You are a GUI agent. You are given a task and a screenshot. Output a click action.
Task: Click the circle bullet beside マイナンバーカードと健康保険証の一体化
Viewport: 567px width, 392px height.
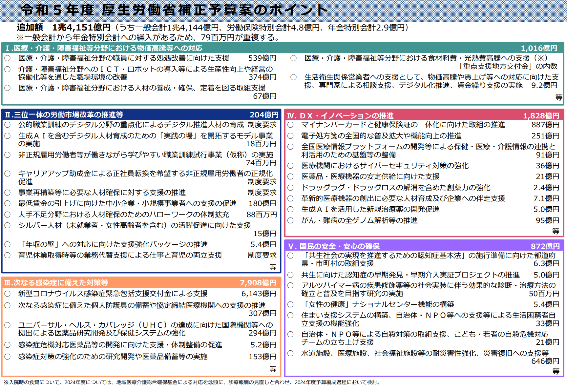pos(290,125)
